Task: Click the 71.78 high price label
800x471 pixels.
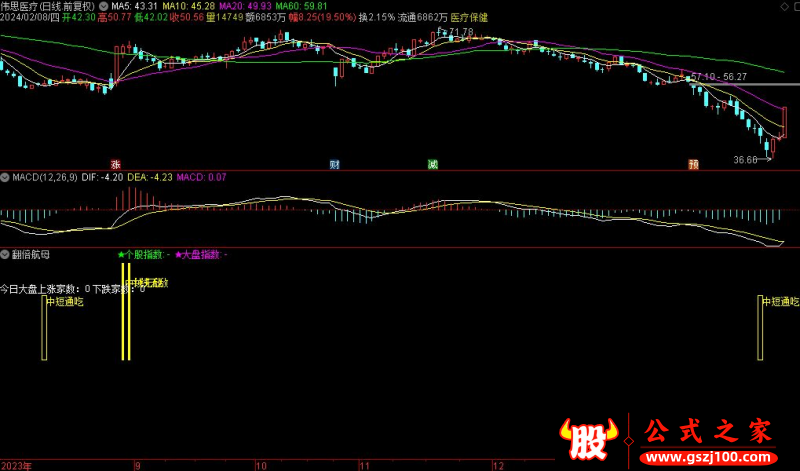Action: [x=461, y=32]
